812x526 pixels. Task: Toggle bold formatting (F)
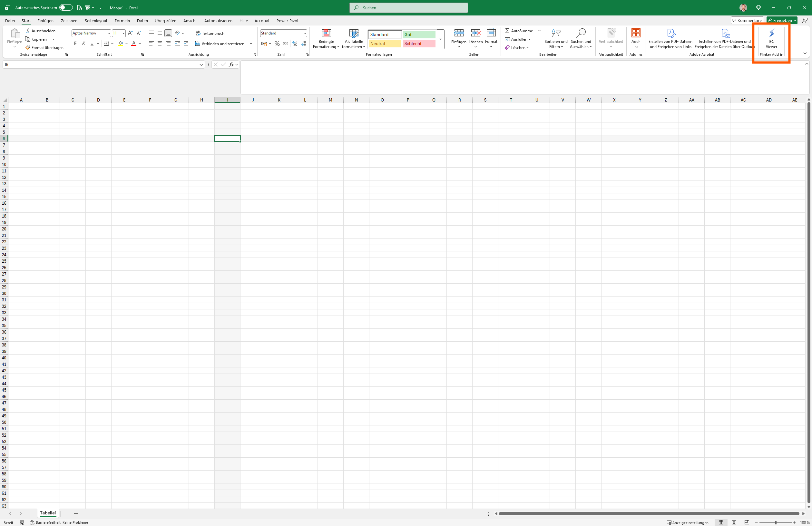click(75, 44)
